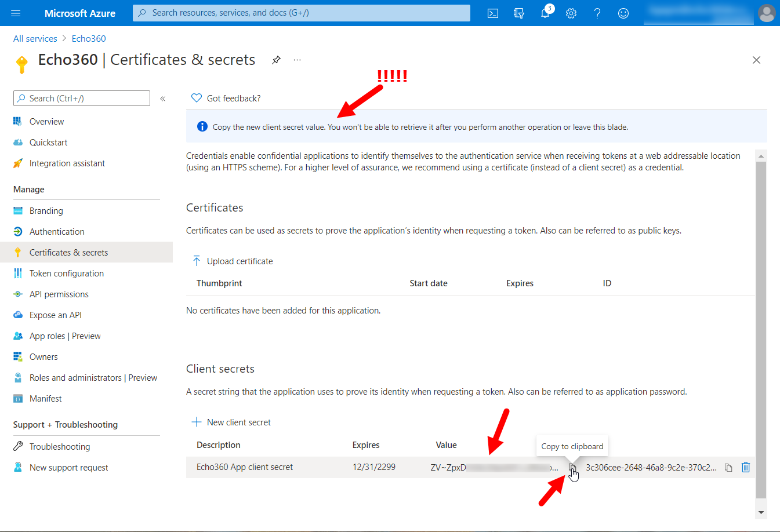This screenshot has height=532, width=780.
Task: Click the ZV~ZpxD secret value text
Action: pyautogui.click(x=495, y=468)
